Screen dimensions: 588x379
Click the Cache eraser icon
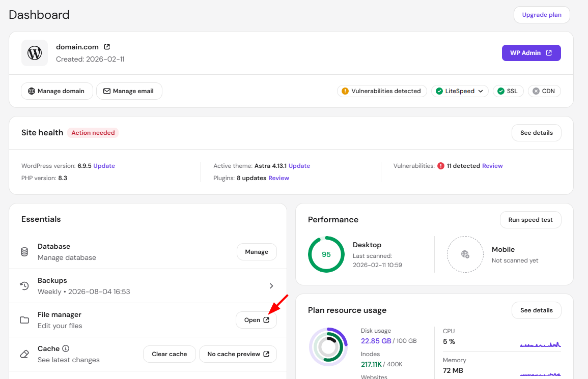click(24, 354)
